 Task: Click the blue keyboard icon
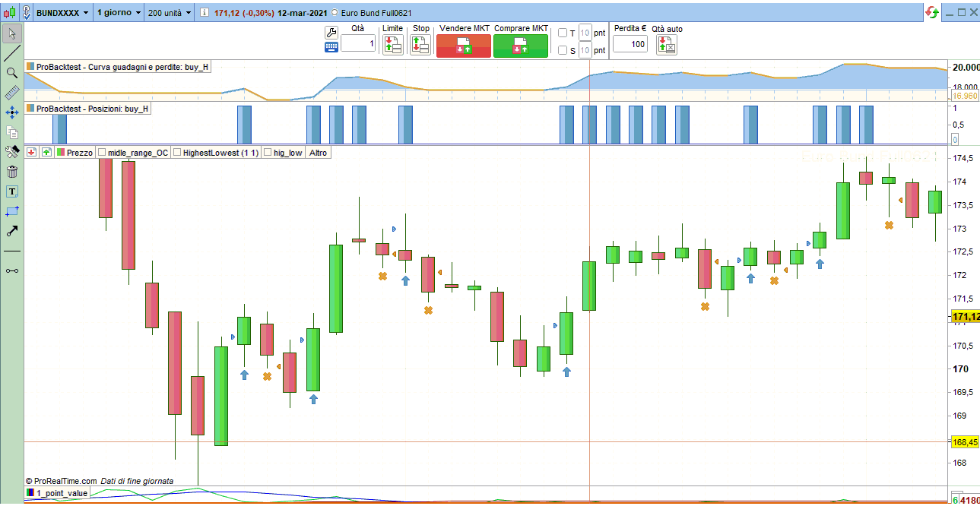tap(331, 47)
